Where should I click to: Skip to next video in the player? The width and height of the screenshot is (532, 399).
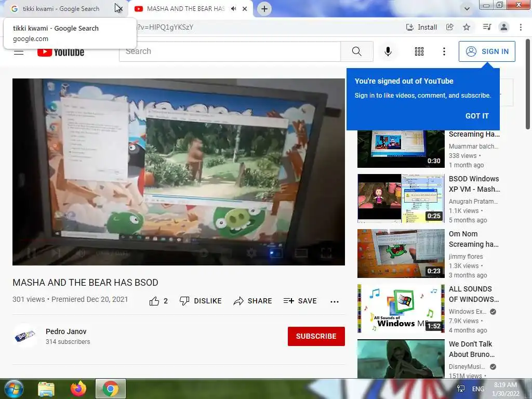56,253
